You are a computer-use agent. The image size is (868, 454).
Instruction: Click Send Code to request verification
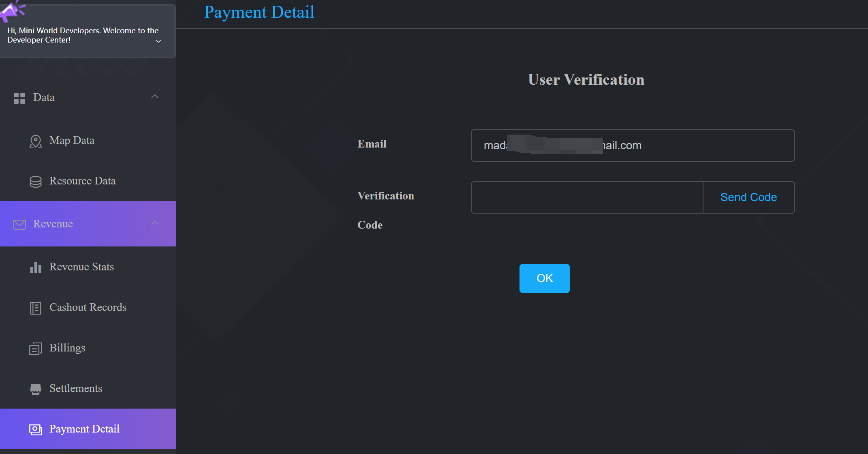pos(748,197)
